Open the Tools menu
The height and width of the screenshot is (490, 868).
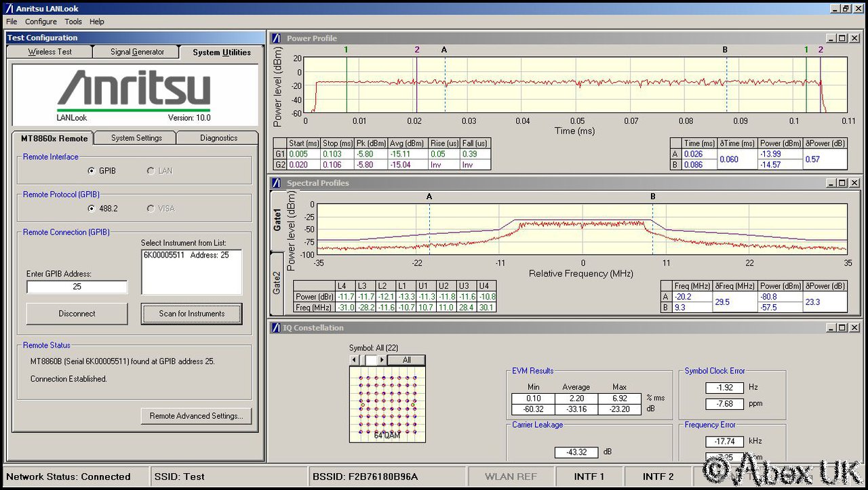[x=73, y=22]
